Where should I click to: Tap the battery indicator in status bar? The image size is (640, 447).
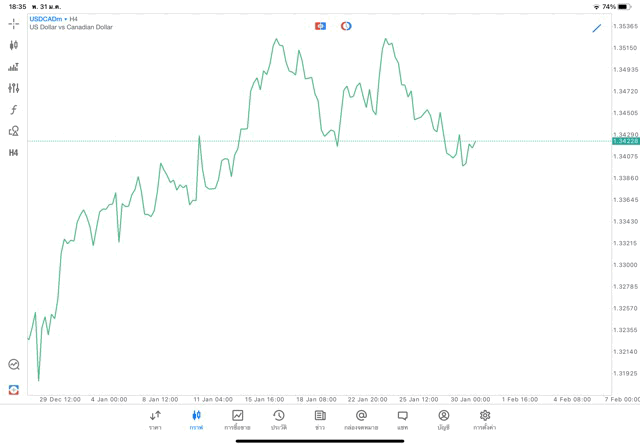pos(623,6)
